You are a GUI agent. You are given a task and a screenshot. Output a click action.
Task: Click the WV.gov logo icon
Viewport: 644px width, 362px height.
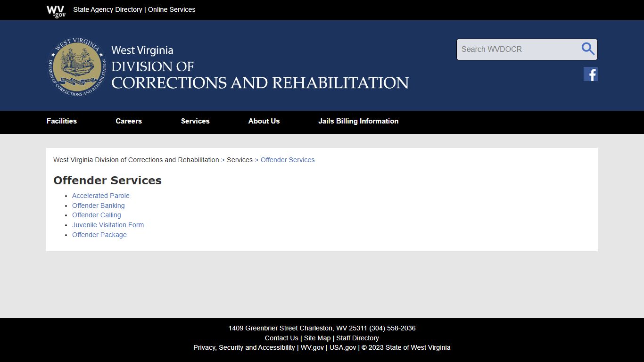coord(56,12)
